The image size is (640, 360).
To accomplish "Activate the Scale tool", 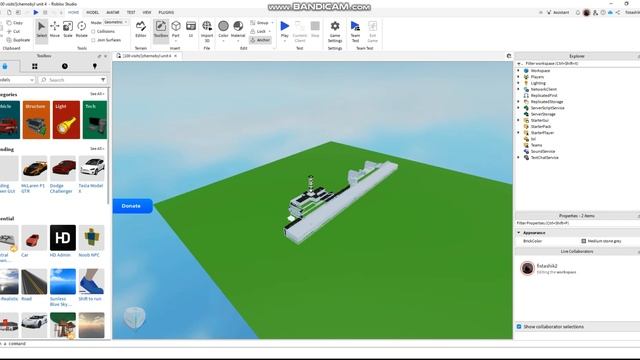I will click(x=68, y=30).
